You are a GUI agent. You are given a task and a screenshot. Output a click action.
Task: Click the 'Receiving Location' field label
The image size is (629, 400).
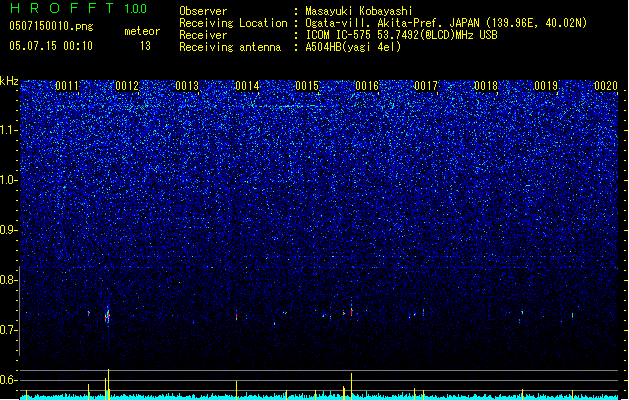click(233, 23)
